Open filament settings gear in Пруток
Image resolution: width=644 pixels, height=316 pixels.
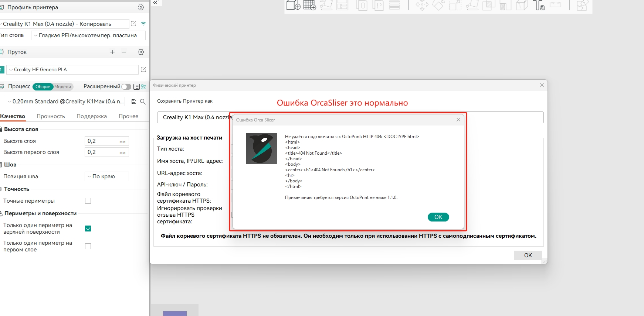pyautogui.click(x=141, y=52)
